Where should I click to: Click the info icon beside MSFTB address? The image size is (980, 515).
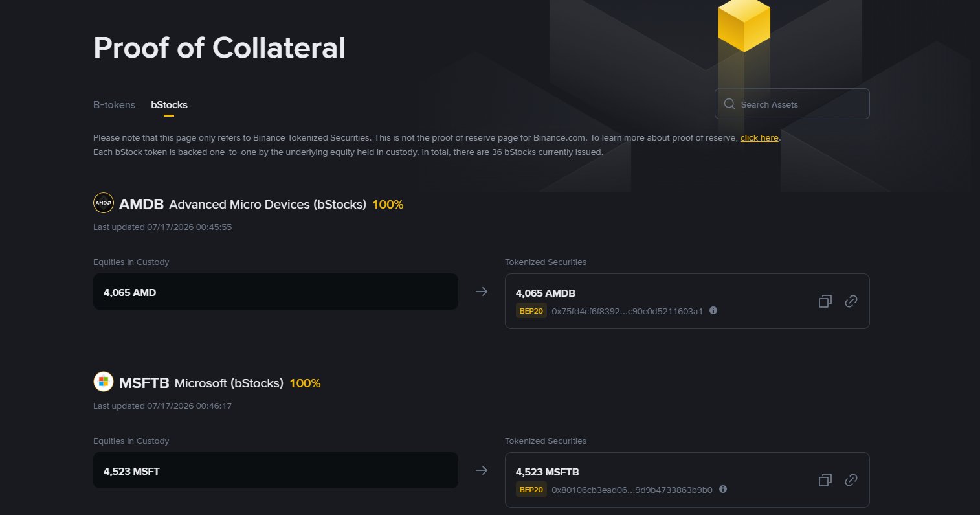[x=723, y=489]
